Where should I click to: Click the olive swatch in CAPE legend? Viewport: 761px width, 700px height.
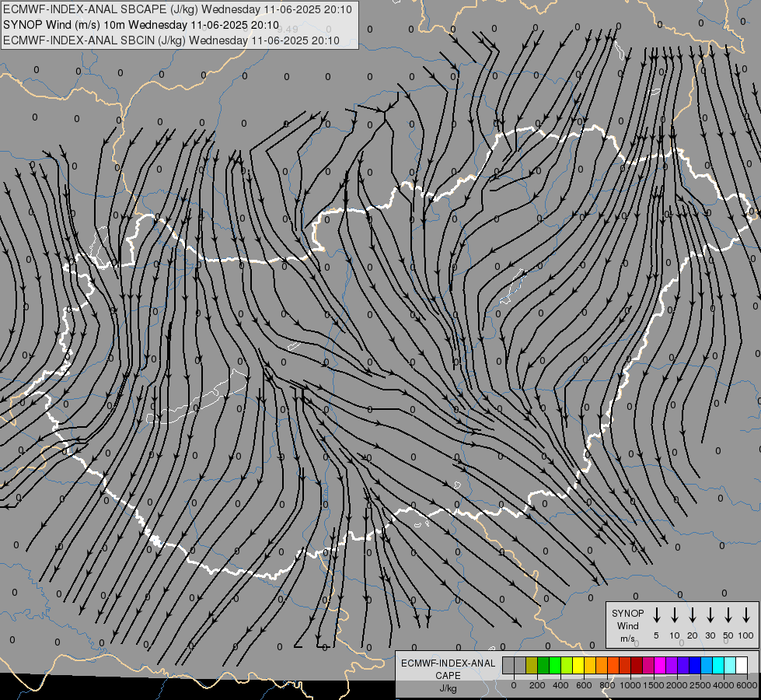532,666
